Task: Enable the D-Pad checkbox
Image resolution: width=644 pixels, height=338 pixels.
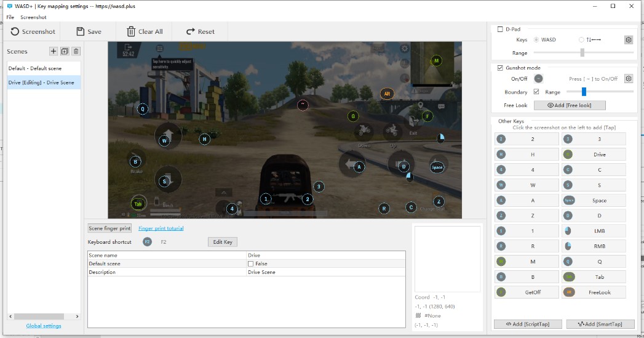Action: click(500, 30)
